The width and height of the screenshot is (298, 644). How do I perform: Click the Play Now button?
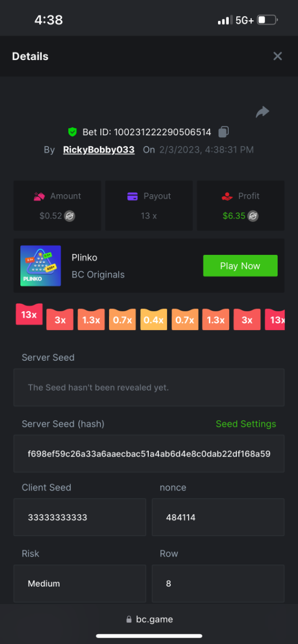click(240, 266)
